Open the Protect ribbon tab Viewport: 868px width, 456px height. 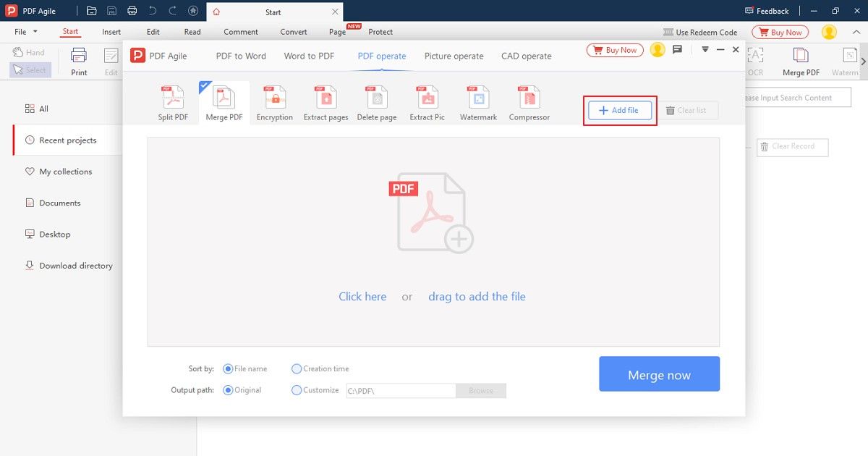[x=380, y=32]
